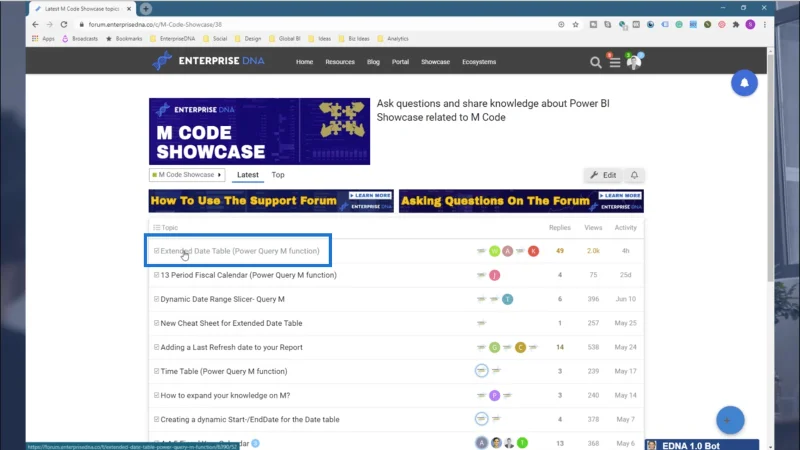Open New Cheat Sheet for Extended Date Table
This screenshot has width=800, height=450.
tap(231, 323)
